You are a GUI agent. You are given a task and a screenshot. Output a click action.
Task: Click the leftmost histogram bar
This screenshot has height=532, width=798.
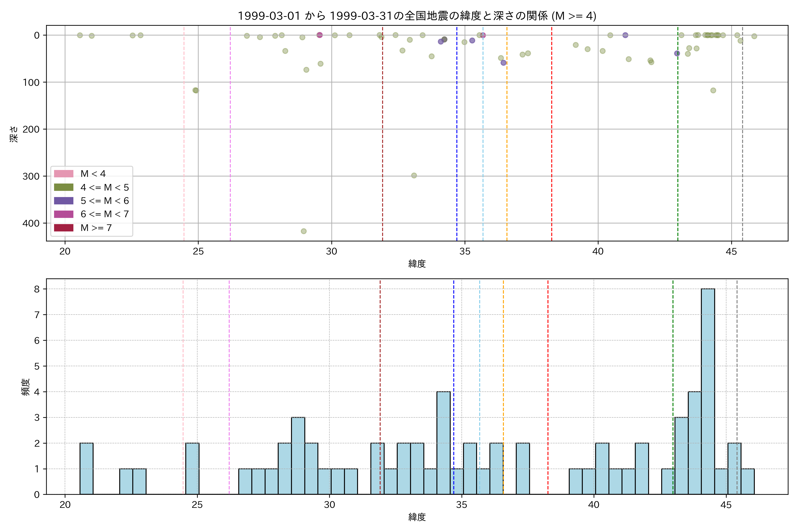coord(86,469)
